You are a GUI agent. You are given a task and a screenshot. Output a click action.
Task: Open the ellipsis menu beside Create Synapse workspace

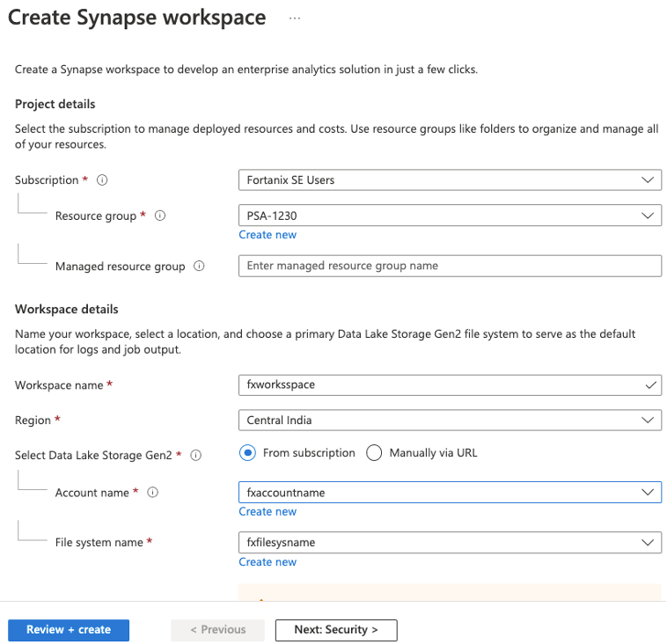[295, 18]
